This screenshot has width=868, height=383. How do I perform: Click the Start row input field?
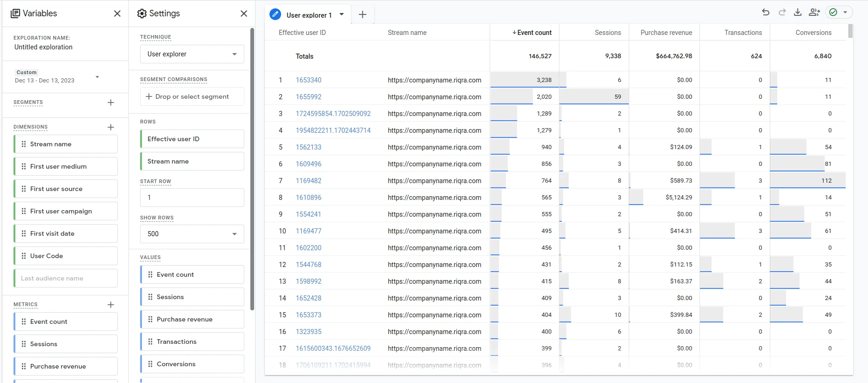[x=192, y=198]
